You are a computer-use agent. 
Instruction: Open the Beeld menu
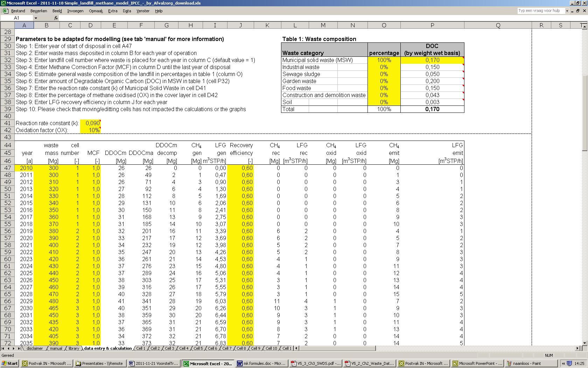[57, 11]
